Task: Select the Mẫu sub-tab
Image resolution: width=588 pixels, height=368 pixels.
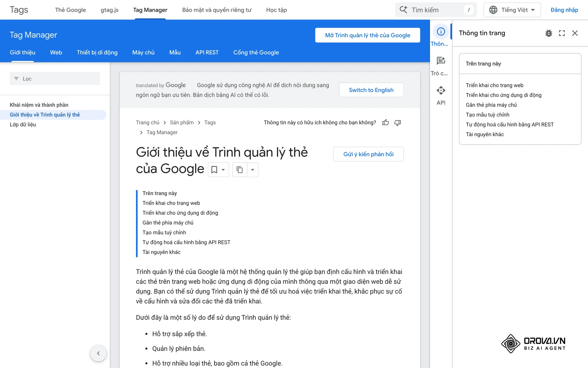Action: 175,52
